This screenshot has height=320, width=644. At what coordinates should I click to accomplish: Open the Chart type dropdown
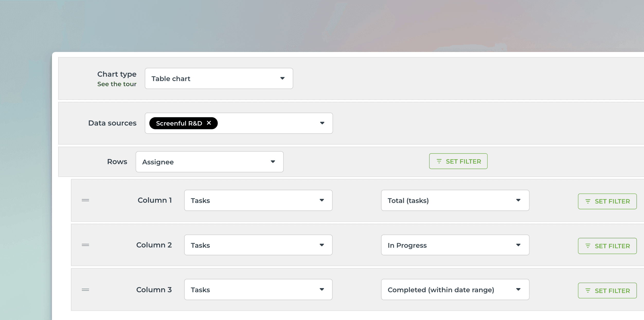click(x=282, y=78)
